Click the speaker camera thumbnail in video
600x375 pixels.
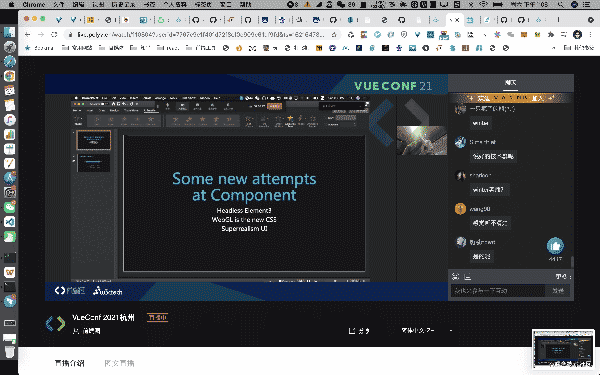(421, 140)
